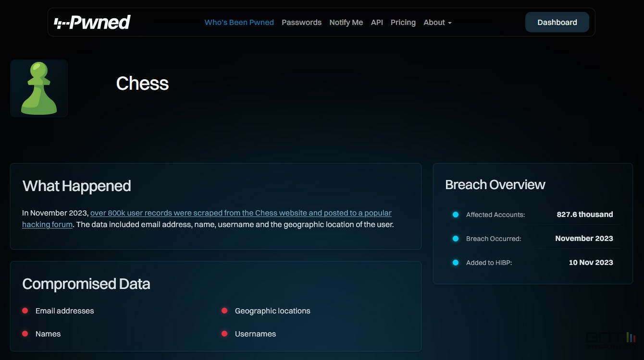
Task: Select the 'Names' compromised data entry
Action: point(48,334)
